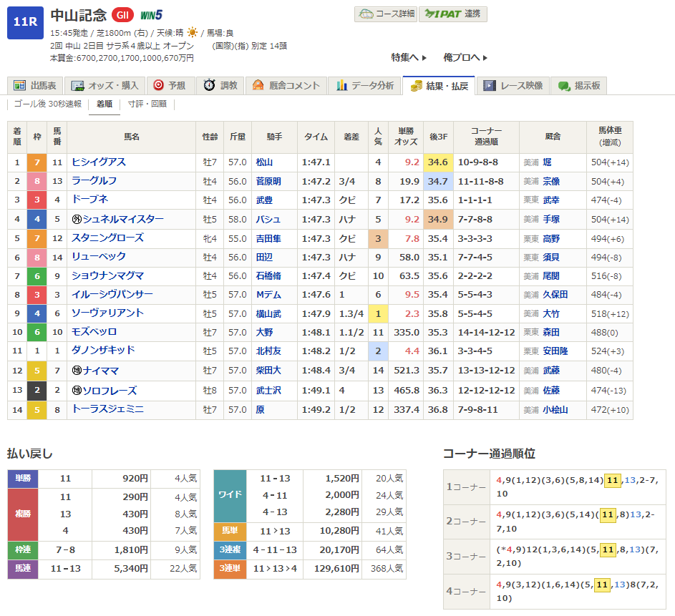
Task: Click the 予想 target icon
Action: pos(159,85)
